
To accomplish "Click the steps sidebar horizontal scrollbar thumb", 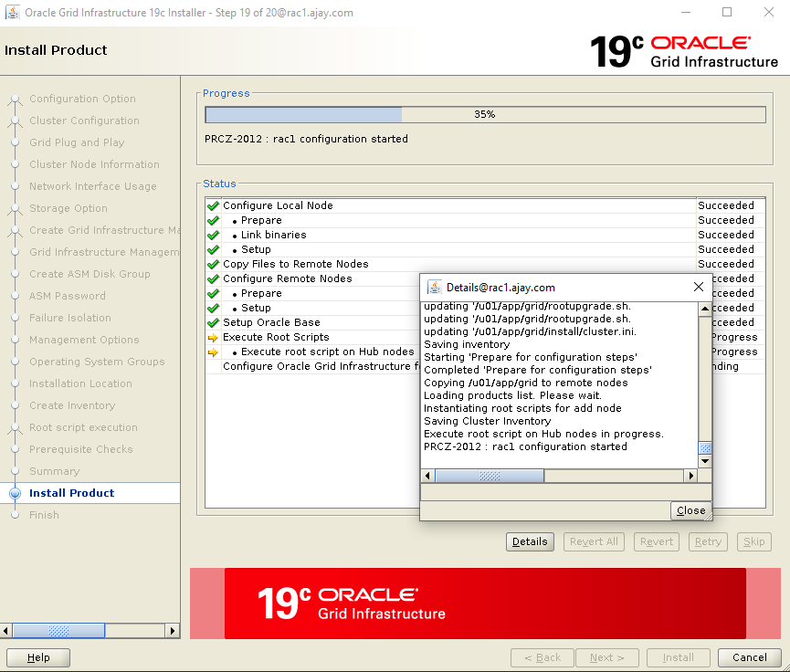I will tap(58, 631).
